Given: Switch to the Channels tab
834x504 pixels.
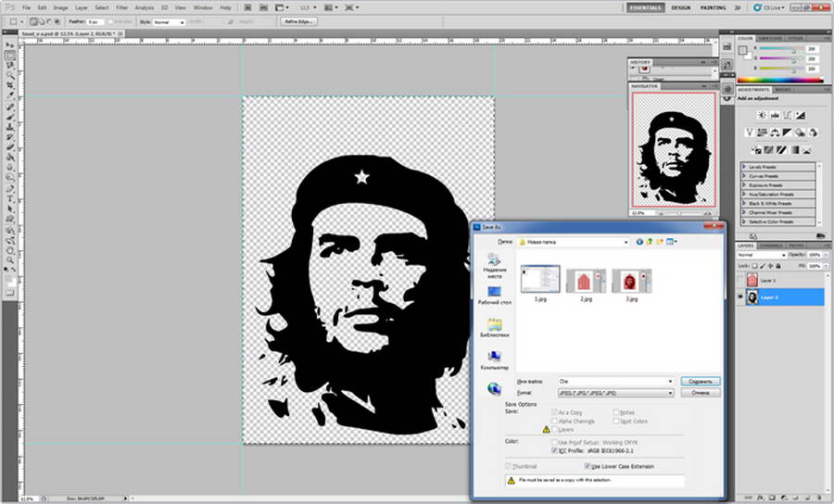Looking at the screenshot, I should point(771,246).
